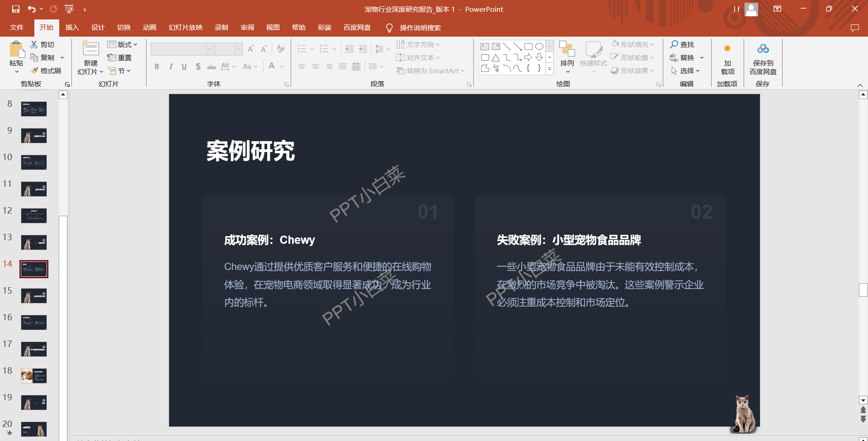This screenshot has height=441, width=868.
Task: Click the Arrange shapes icon
Action: click(567, 49)
